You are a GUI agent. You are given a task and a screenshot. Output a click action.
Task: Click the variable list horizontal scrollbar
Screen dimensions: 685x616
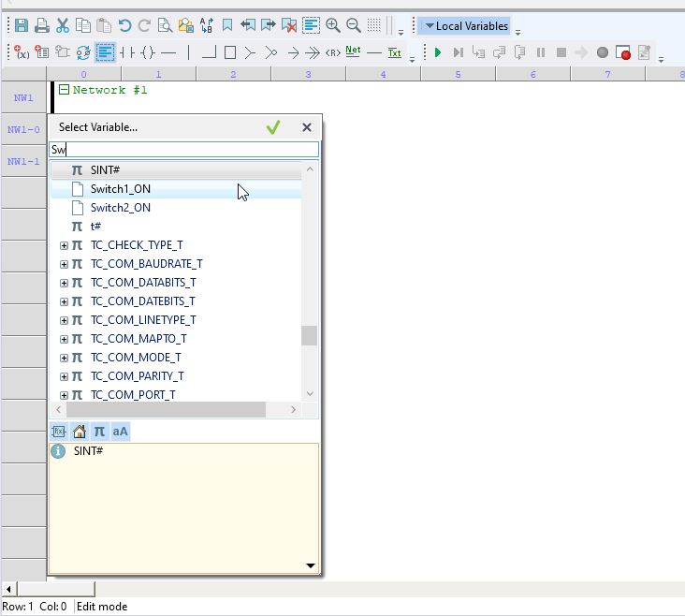pos(166,410)
